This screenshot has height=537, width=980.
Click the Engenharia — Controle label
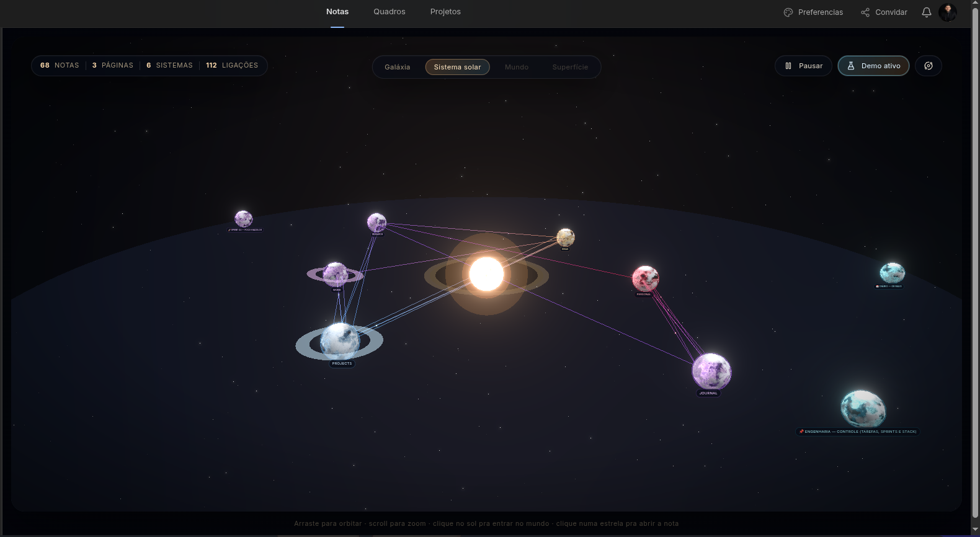[857, 432]
